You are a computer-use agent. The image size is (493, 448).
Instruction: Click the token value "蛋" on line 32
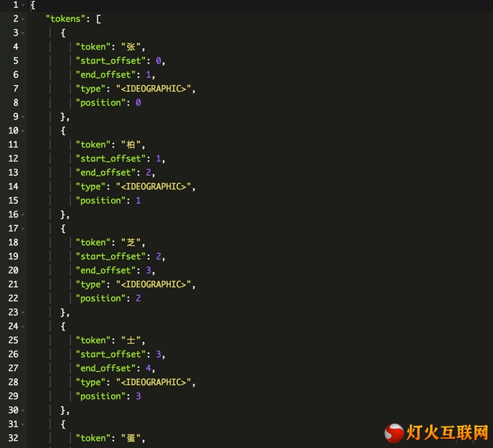click(x=131, y=438)
